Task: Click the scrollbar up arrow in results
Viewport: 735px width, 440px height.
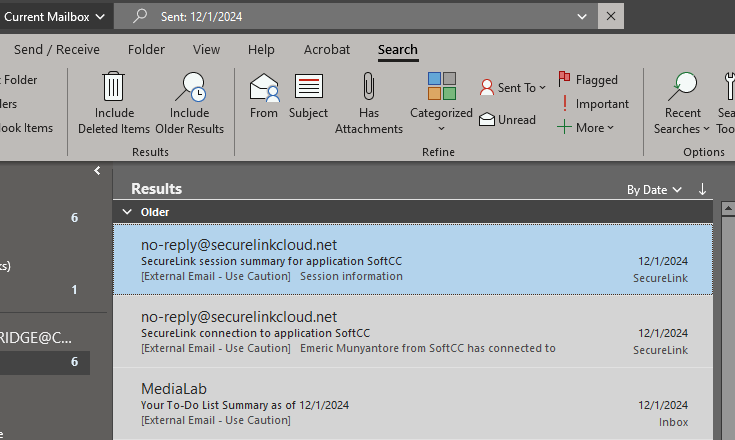Action: (728, 208)
